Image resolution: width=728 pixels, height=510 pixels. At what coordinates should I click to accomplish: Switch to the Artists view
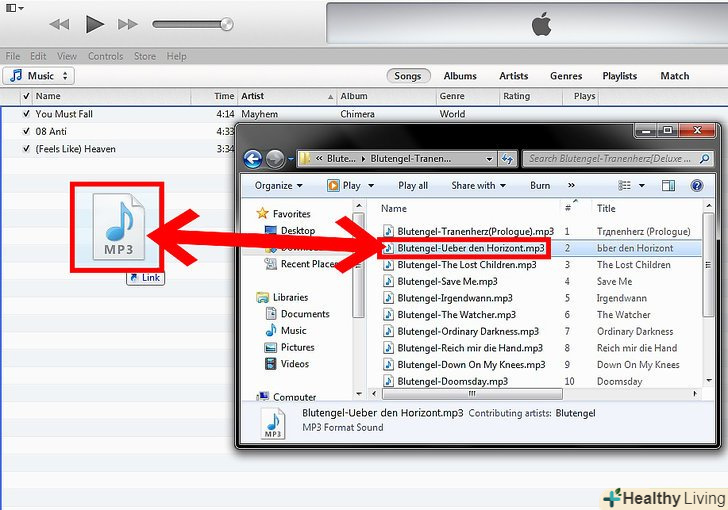pyautogui.click(x=514, y=76)
